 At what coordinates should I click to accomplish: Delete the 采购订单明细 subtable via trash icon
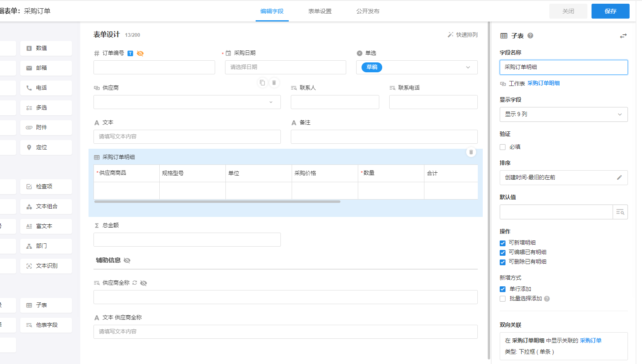point(471,152)
